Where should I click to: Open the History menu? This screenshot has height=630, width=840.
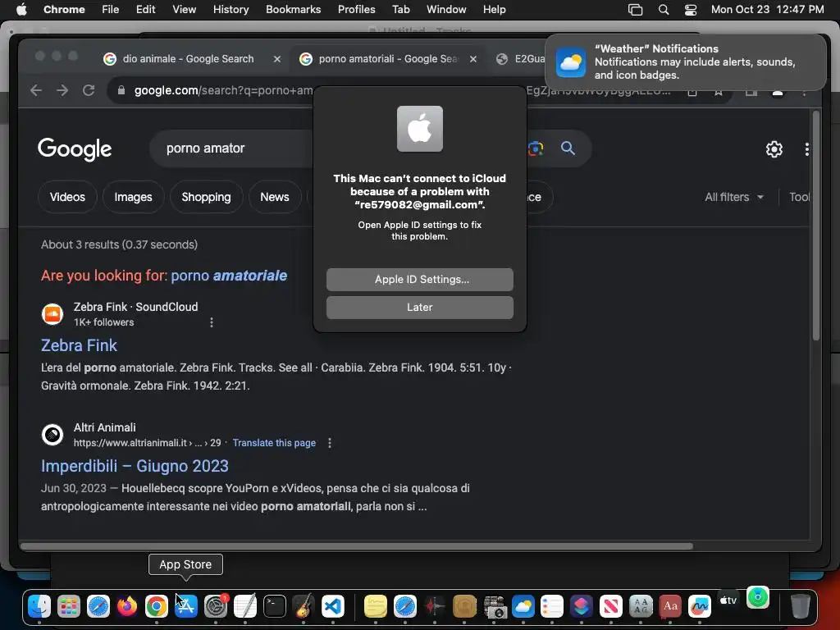pos(231,10)
